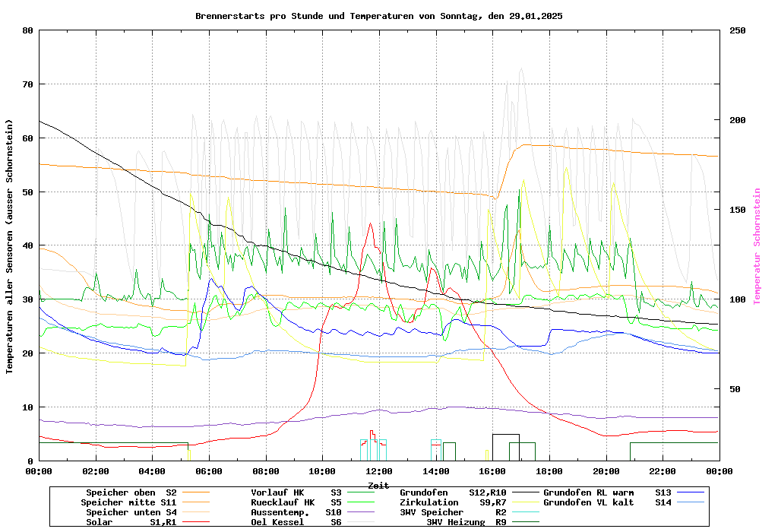
Task: Click the red Solar S1,R1 legend line
Action: [x=197, y=522]
